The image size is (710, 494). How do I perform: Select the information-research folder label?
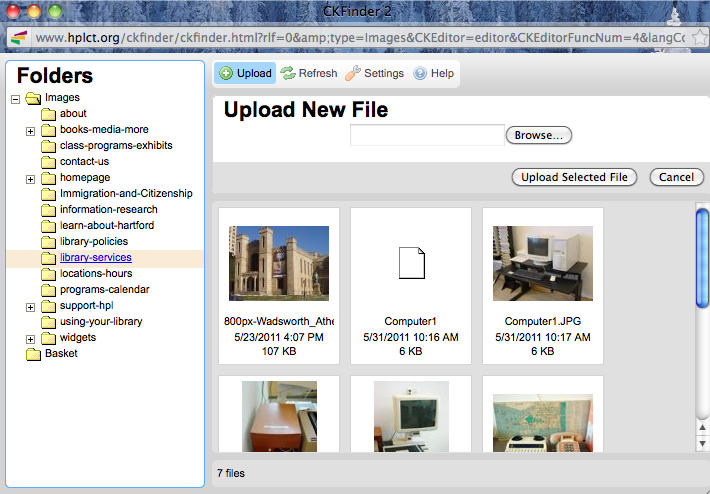coord(109,210)
